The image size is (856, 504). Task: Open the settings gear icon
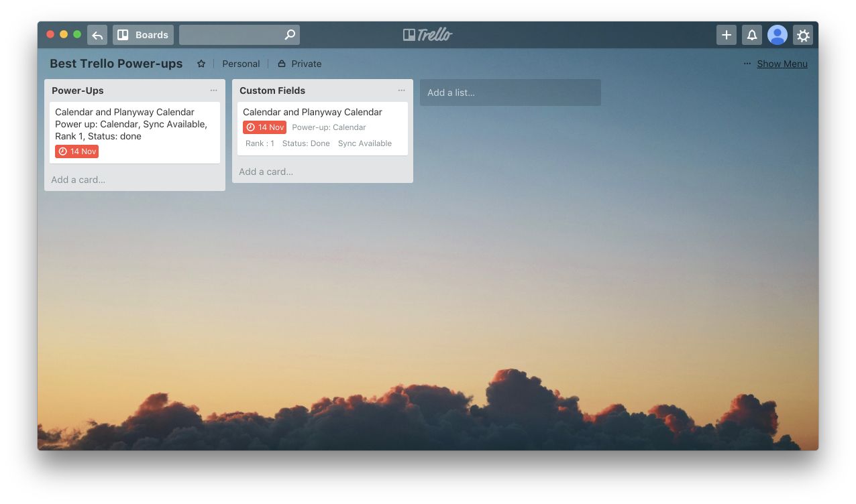click(803, 35)
